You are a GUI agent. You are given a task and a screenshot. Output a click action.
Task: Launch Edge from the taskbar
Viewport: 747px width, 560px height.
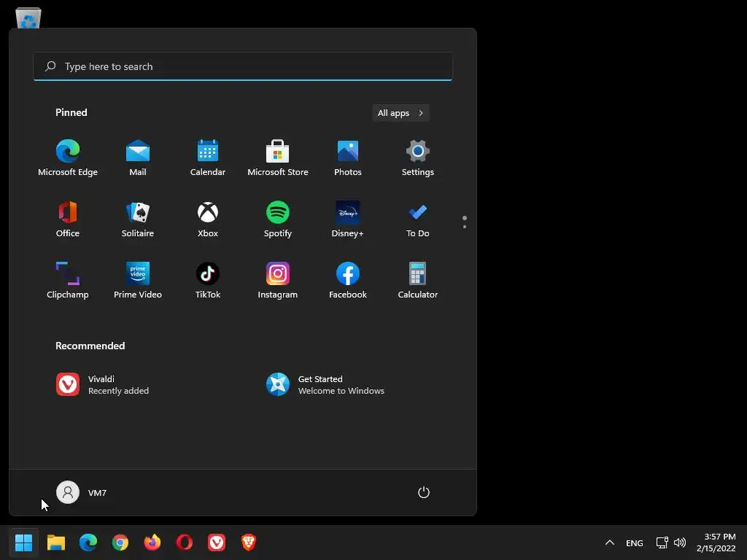(x=88, y=542)
